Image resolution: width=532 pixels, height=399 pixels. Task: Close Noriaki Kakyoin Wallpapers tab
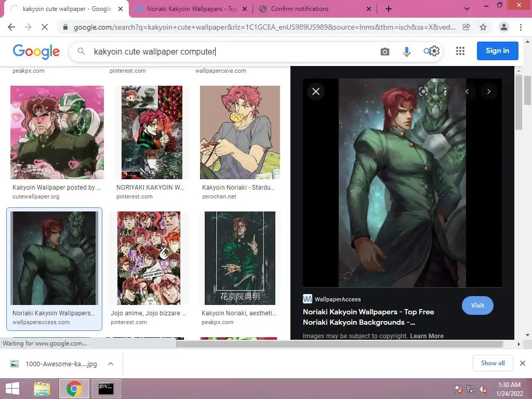pos(245,9)
